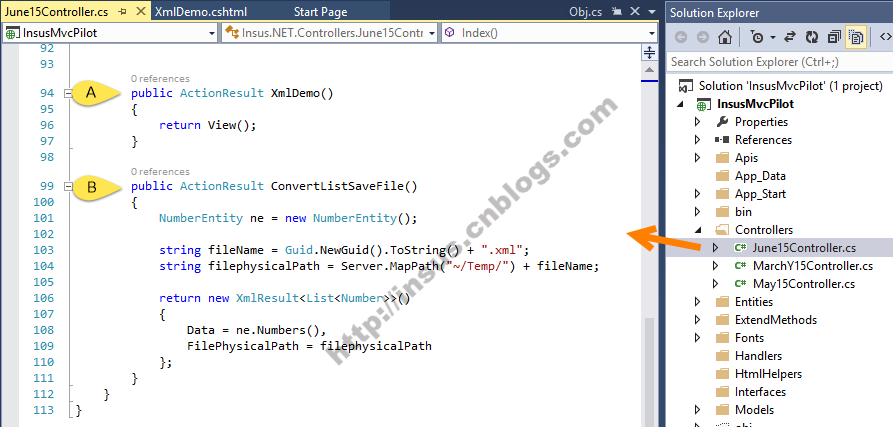Expand the References node
This screenshot has width=893, height=427.
pos(698,140)
